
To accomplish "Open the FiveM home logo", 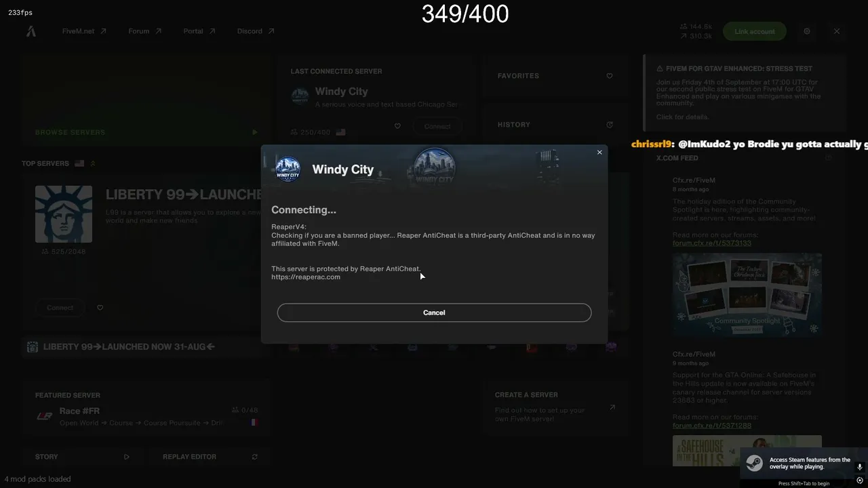I will pyautogui.click(x=31, y=31).
